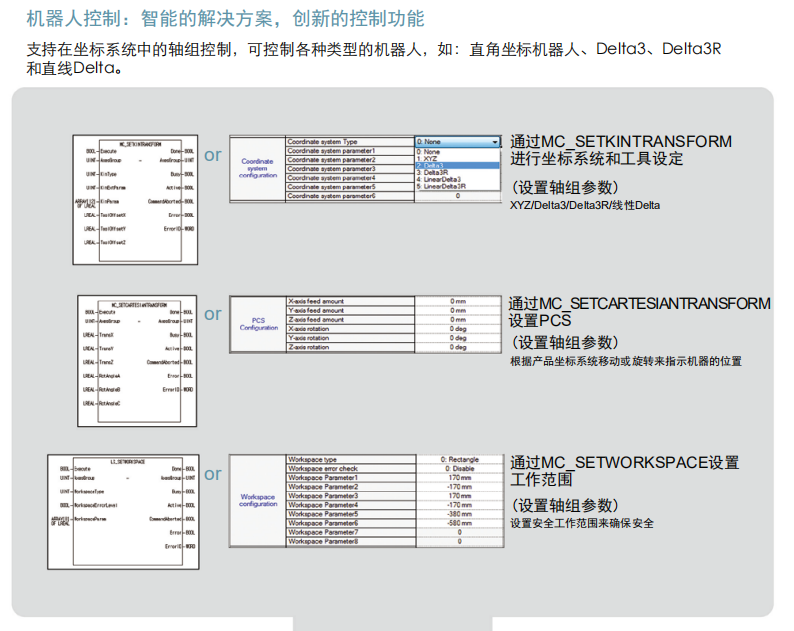
Task: Click the Workspace Parameter1 value 170 mm
Action: tap(458, 477)
